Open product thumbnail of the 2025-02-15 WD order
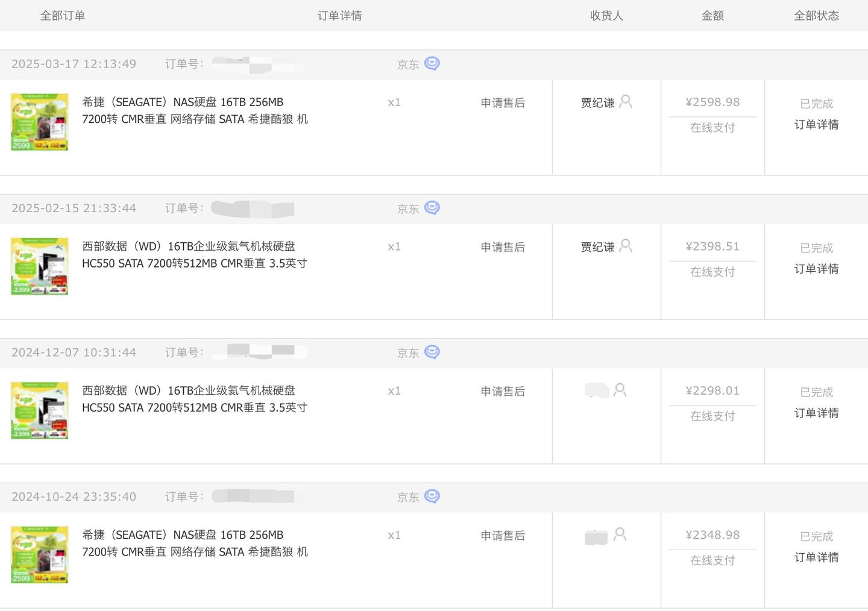The height and width of the screenshot is (611, 868). 40,266
